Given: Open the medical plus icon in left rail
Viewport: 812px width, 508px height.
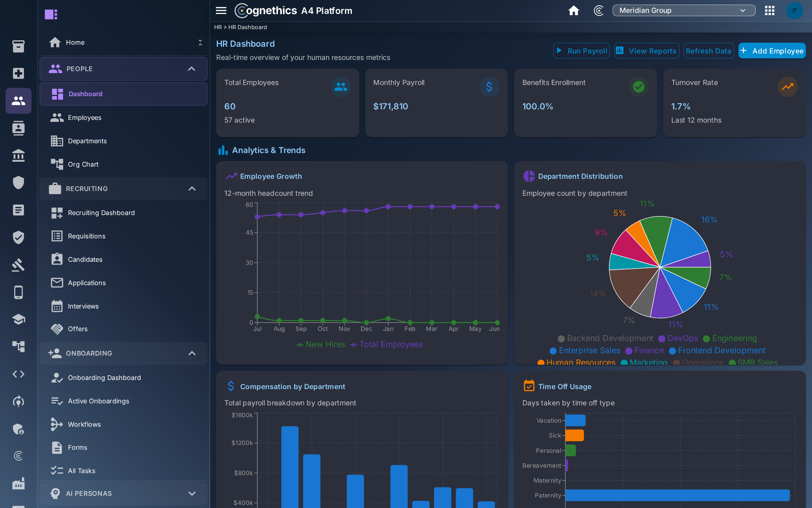Looking at the screenshot, I should tap(18, 73).
